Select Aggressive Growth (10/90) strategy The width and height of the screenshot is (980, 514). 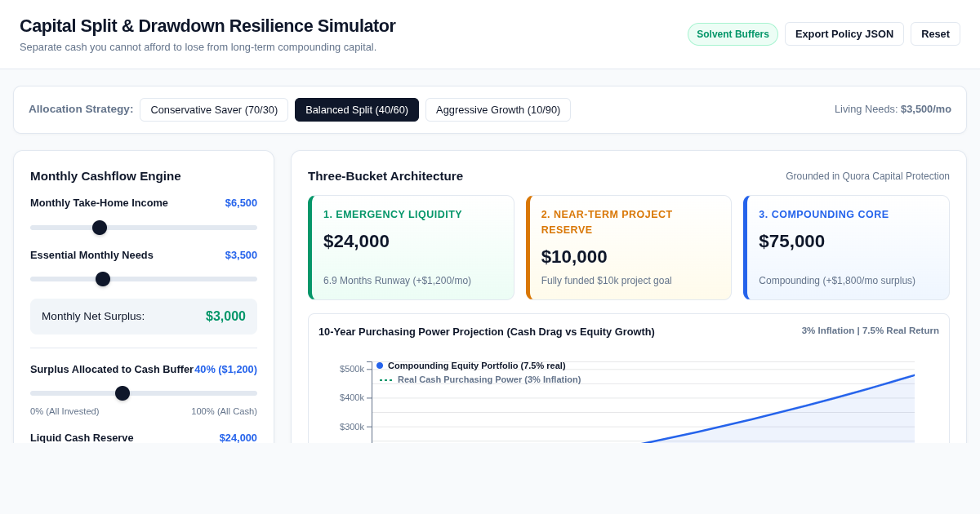point(498,110)
